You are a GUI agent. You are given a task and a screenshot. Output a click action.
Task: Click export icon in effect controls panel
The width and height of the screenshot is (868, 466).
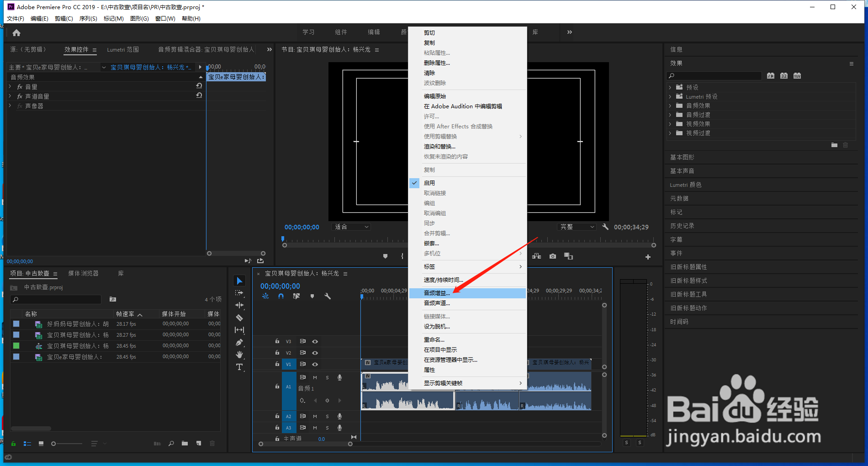point(260,261)
